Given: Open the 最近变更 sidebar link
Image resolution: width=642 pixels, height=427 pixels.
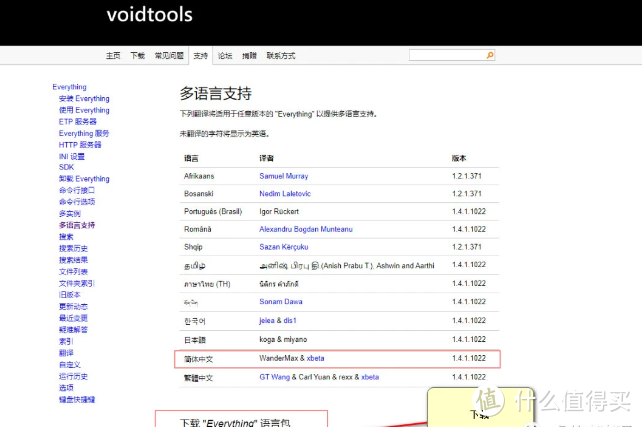Looking at the screenshot, I should point(73,318).
